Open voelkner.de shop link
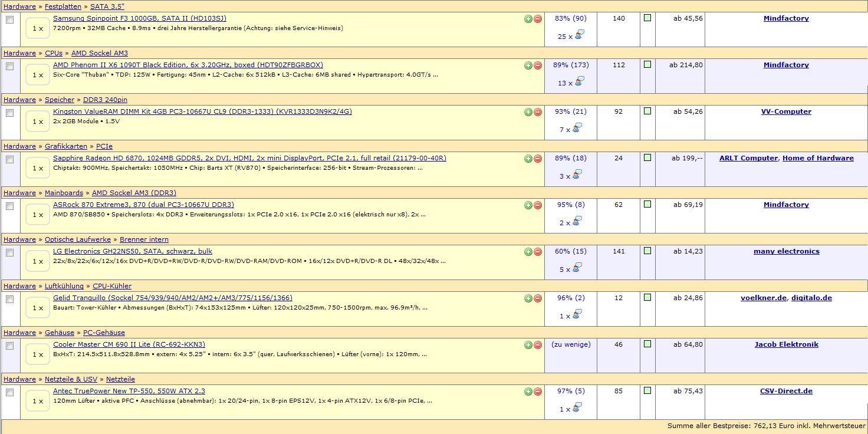The height and width of the screenshot is (434, 868). coord(764,298)
